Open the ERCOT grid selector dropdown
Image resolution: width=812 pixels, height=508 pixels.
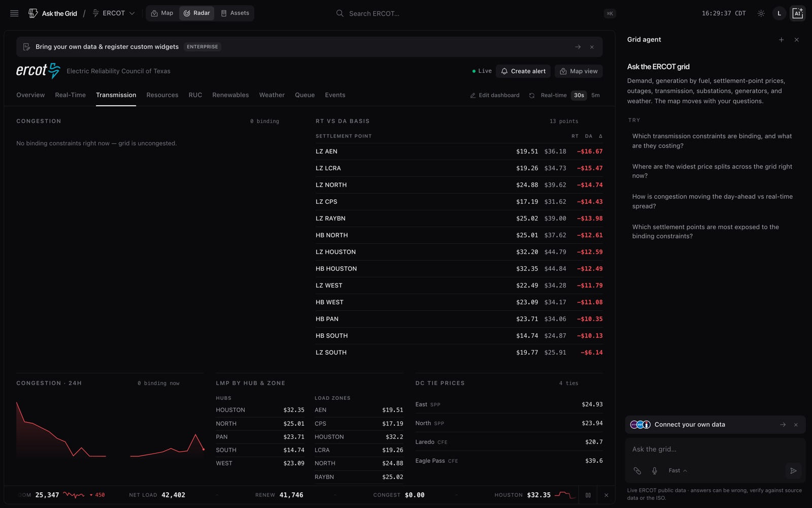(x=114, y=13)
